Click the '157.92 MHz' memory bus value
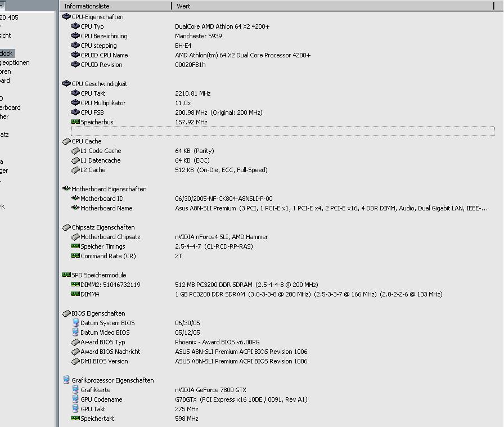504x427 pixels. click(x=191, y=122)
